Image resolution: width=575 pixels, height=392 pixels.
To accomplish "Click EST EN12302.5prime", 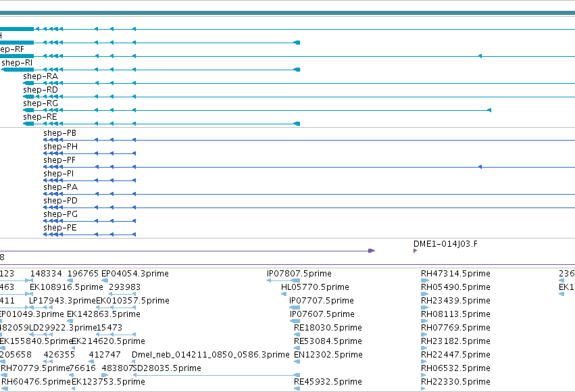I will [x=328, y=355].
